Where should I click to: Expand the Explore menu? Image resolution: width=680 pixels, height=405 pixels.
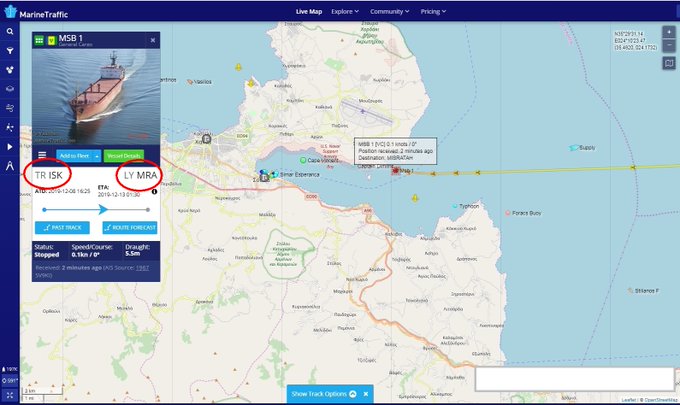pos(345,12)
